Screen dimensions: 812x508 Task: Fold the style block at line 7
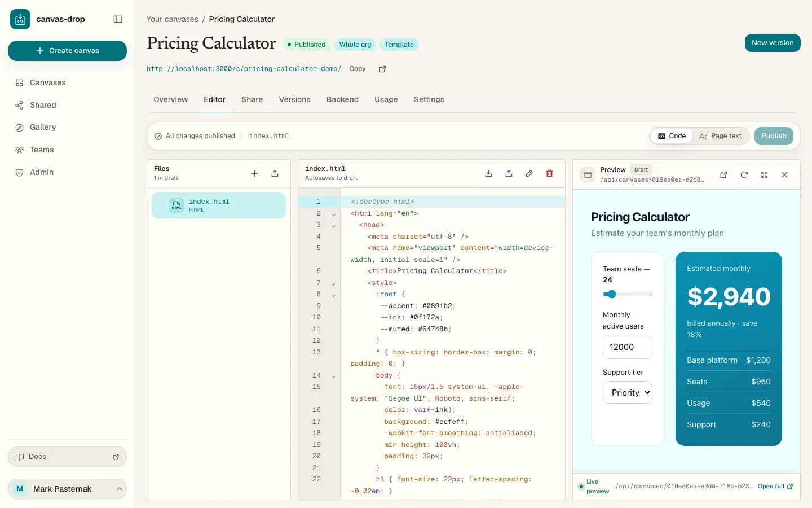tap(333, 284)
